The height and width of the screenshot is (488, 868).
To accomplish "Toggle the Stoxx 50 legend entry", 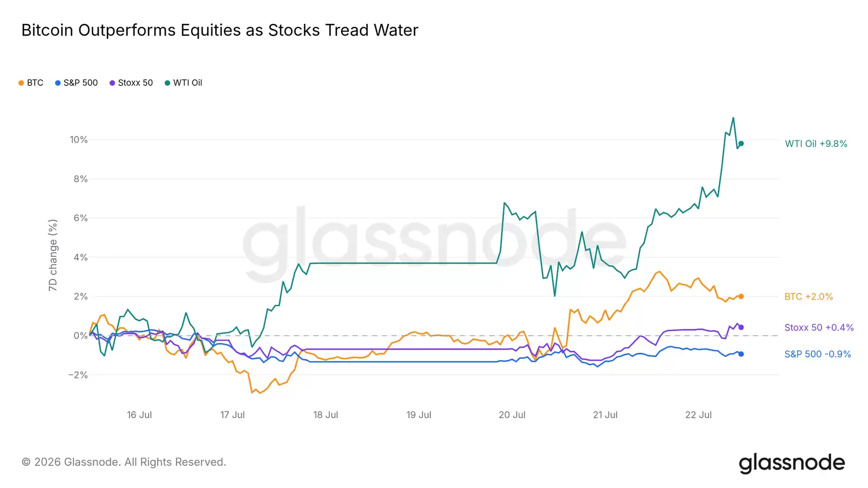I will pyautogui.click(x=131, y=83).
